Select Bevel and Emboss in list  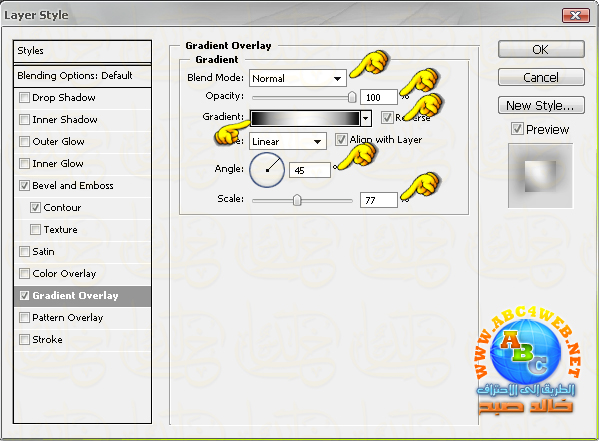73,186
